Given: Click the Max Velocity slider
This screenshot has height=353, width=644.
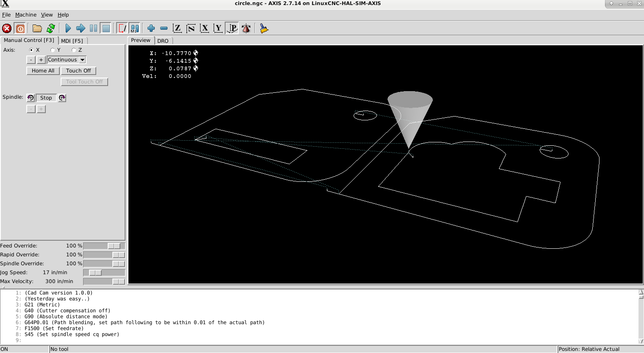Looking at the screenshot, I should tap(104, 281).
